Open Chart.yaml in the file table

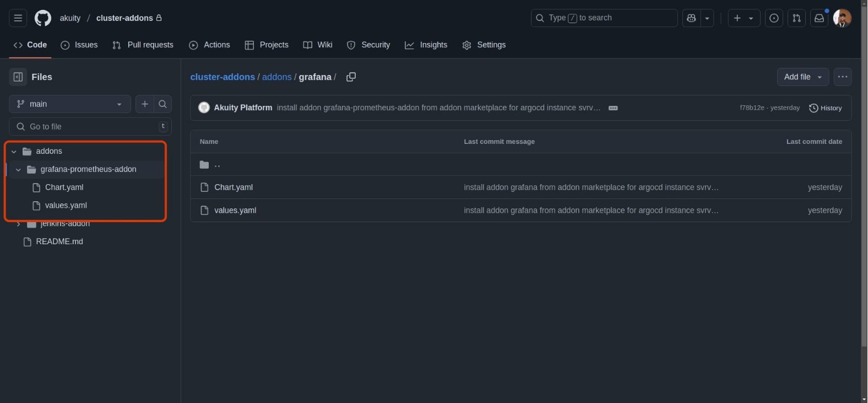[234, 187]
